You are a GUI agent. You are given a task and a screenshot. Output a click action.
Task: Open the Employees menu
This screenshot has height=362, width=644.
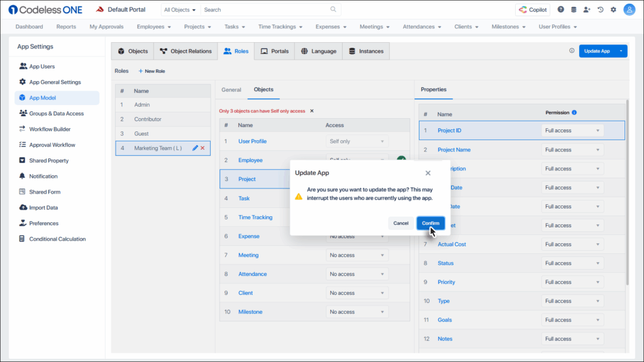[x=153, y=26]
